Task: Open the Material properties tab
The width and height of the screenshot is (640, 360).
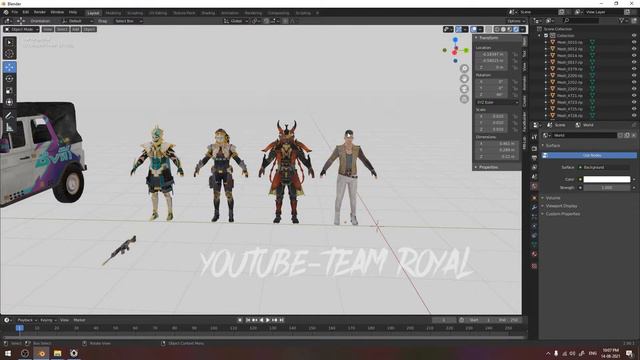Action: tap(534, 254)
